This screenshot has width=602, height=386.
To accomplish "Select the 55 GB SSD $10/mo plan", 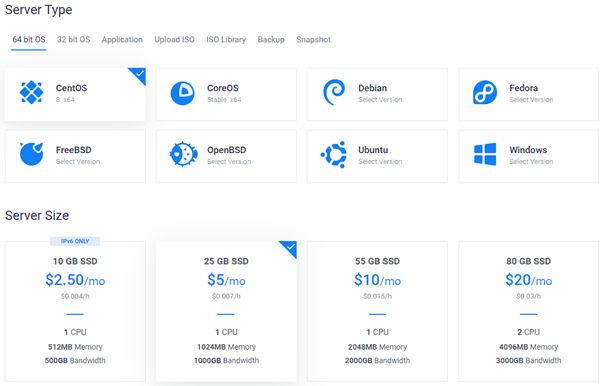I will 377,311.
